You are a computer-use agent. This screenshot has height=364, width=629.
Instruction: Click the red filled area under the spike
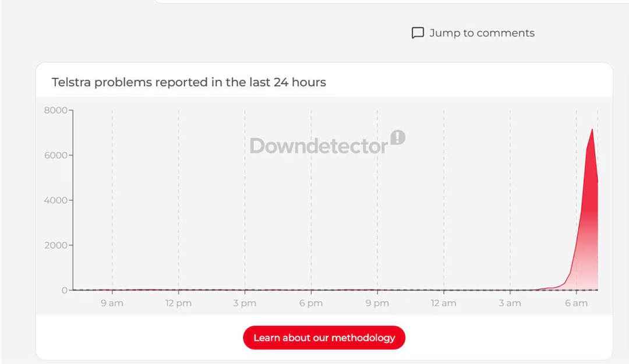click(588, 225)
